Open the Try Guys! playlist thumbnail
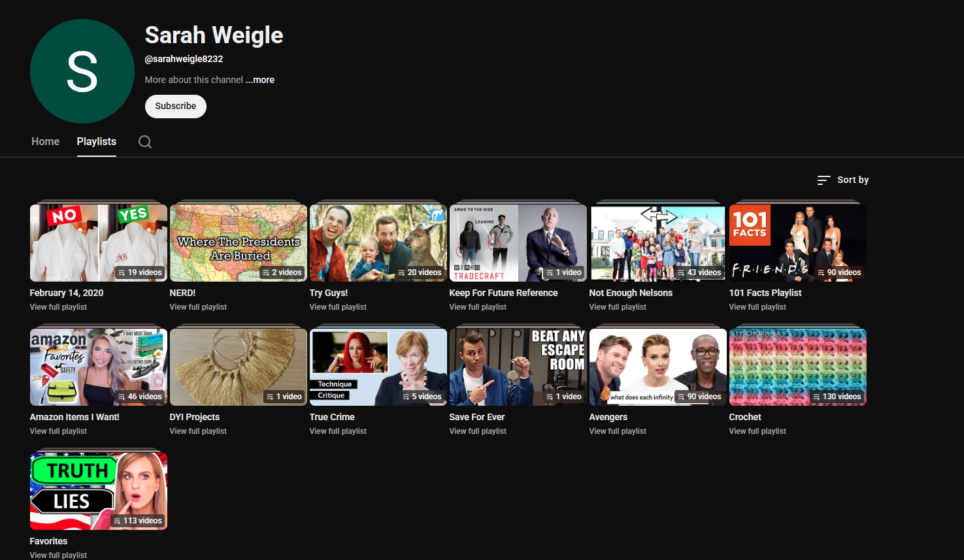This screenshot has width=964, height=560. [378, 243]
